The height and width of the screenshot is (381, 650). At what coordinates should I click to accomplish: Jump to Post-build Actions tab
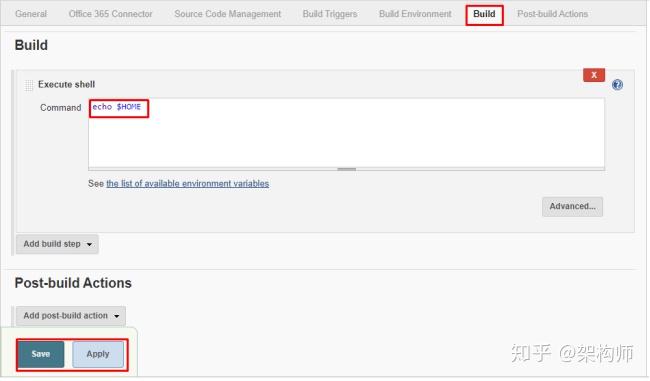point(552,14)
